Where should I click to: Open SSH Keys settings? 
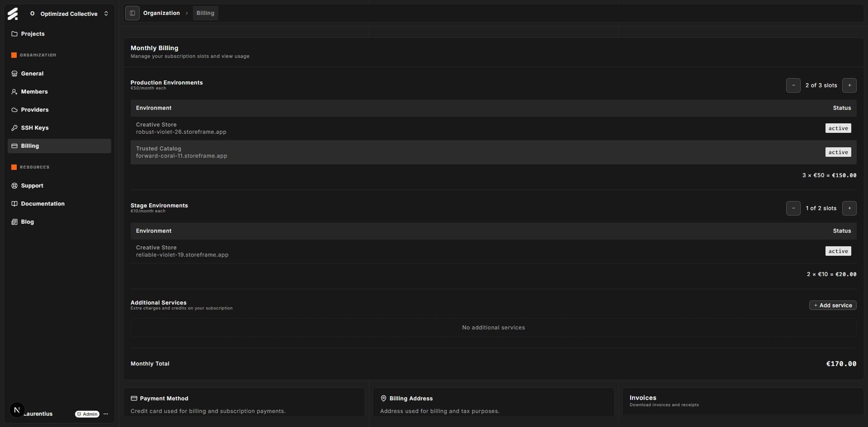tap(59, 128)
